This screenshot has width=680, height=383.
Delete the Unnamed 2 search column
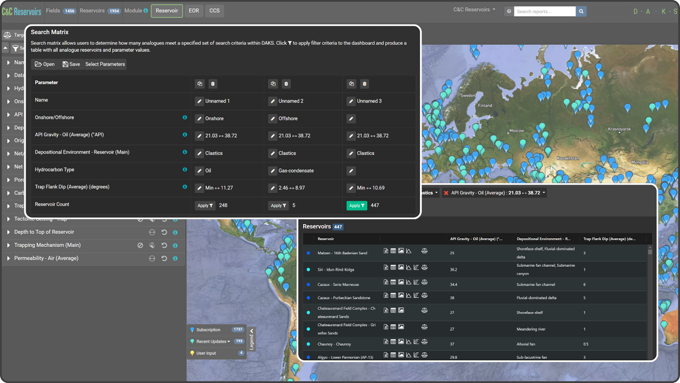tap(286, 84)
